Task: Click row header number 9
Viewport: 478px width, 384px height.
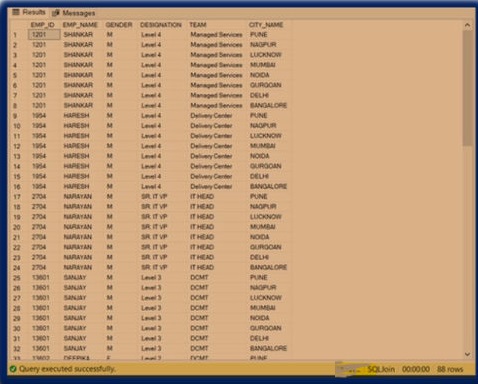Action: (x=15, y=116)
